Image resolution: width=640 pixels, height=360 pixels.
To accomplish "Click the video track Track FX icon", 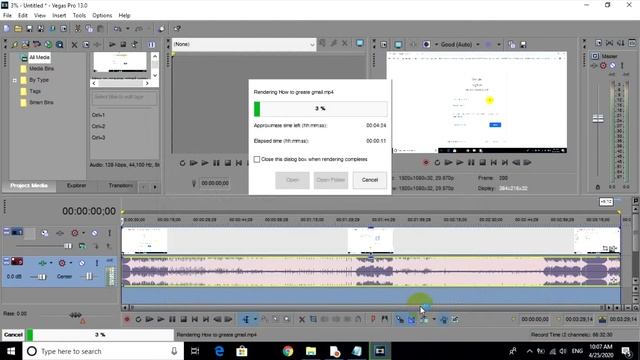I will 60,233.
